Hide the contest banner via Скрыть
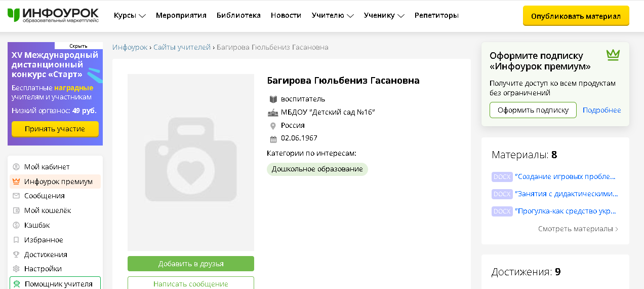The height and width of the screenshot is (289, 644). [78, 46]
